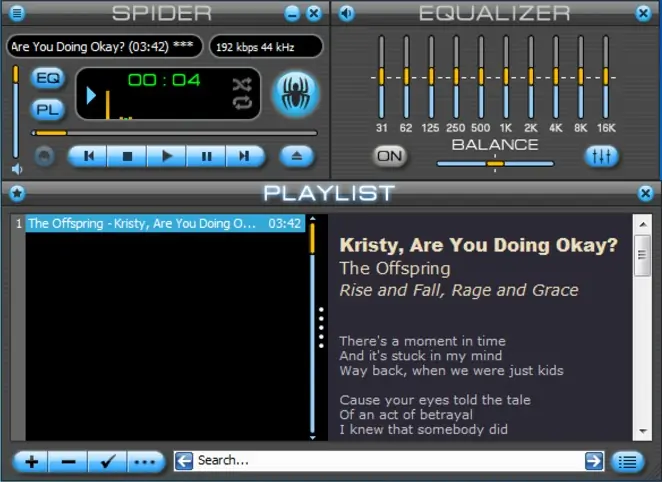
Task: Click the 125 Hz equalizer band slider
Action: (x=431, y=77)
